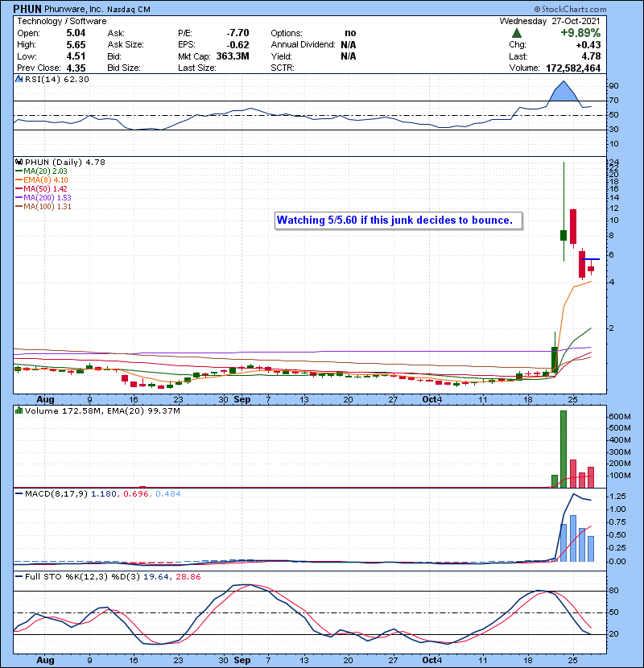This screenshot has height=668, width=644.
Task: Click the MA(100) 1.31 legend entry
Action: (x=43, y=207)
